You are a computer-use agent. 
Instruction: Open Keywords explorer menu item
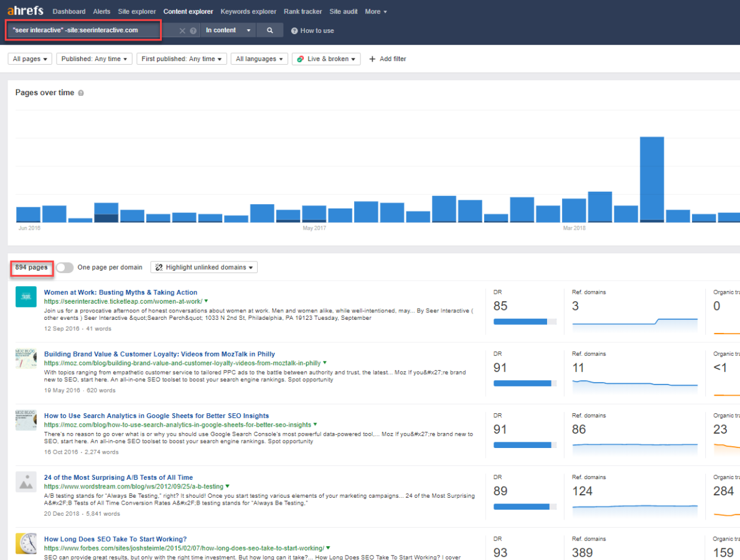click(x=248, y=12)
